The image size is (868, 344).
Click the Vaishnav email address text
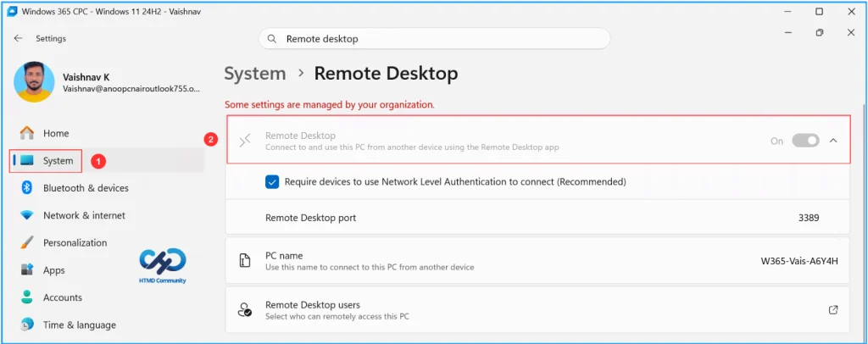[x=131, y=88]
